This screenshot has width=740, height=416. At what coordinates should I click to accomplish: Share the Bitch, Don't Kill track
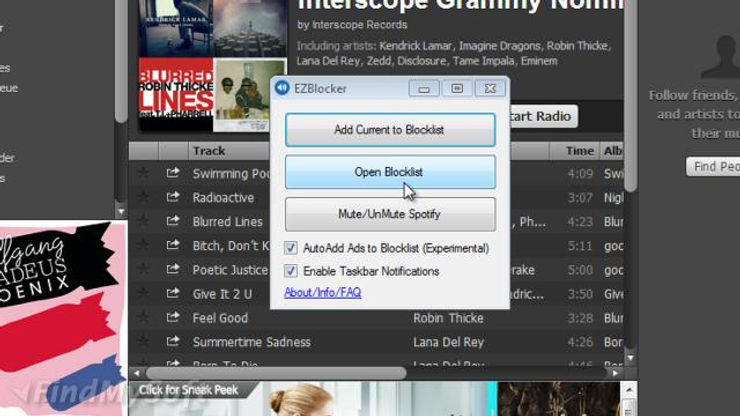pos(173,245)
